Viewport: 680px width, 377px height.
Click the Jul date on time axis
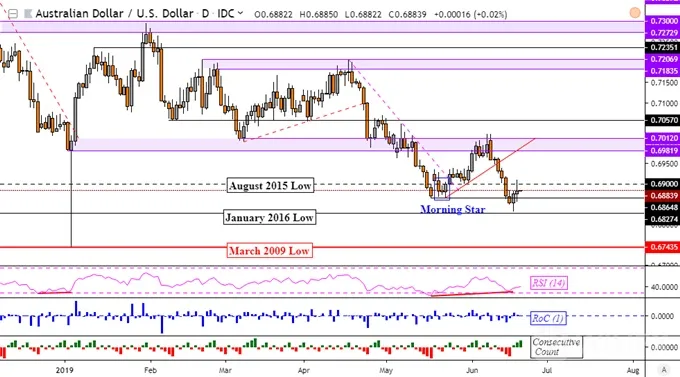click(547, 370)
